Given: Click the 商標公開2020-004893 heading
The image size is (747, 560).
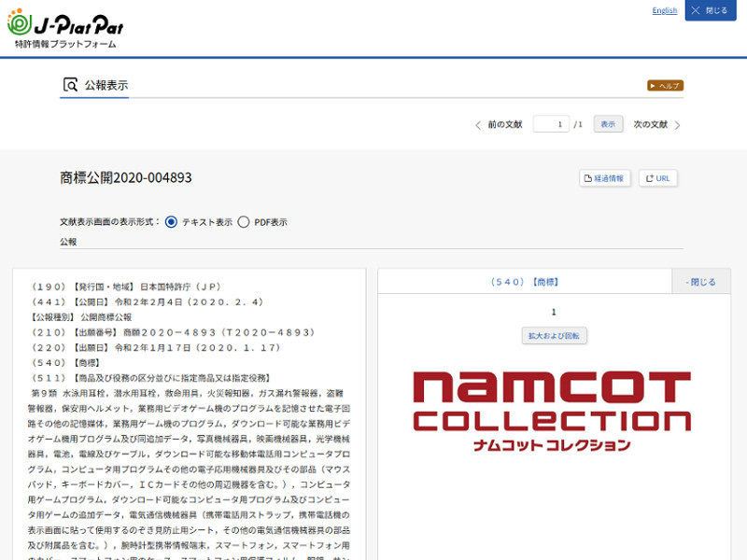Looking at the screenshot, I should click(126, 177).
